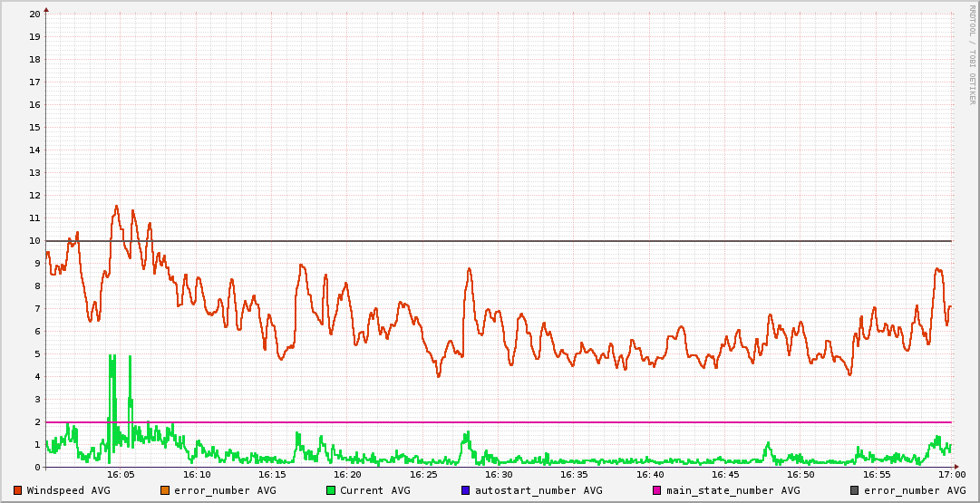Select the autostart_number AVG legend label

[x=539, y=490]
